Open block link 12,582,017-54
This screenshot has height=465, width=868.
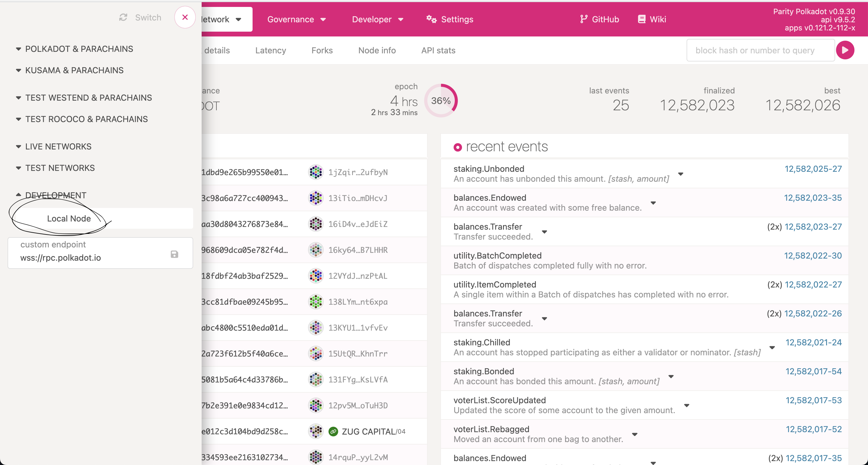[814, 372]
